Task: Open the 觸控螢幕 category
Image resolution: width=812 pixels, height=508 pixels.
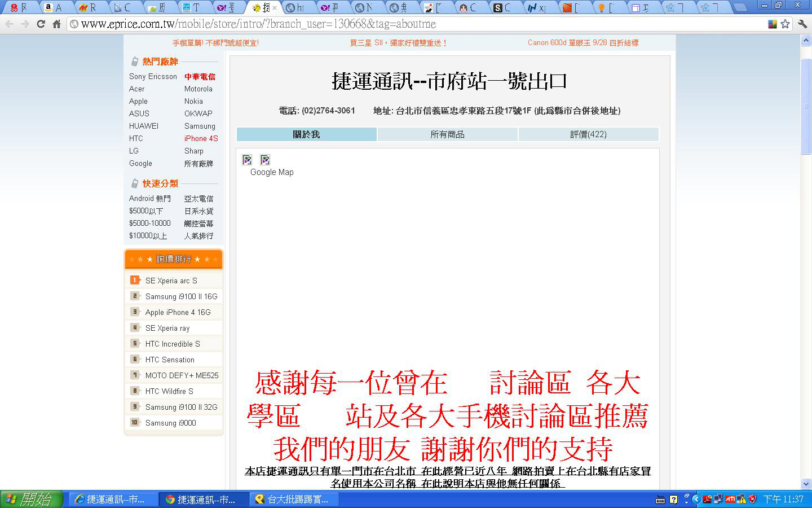Action: click(198, 223)
